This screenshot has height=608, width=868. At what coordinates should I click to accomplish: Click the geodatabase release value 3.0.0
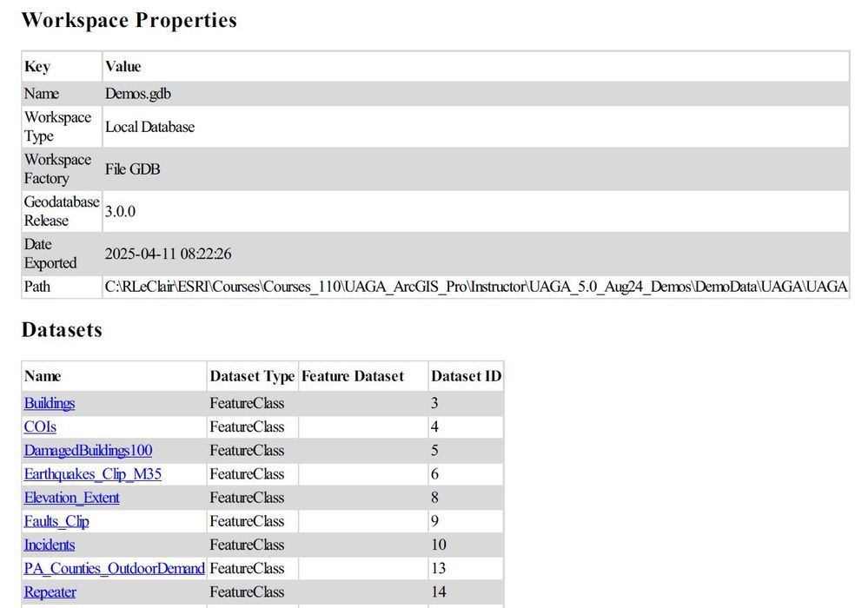[120, 211]
